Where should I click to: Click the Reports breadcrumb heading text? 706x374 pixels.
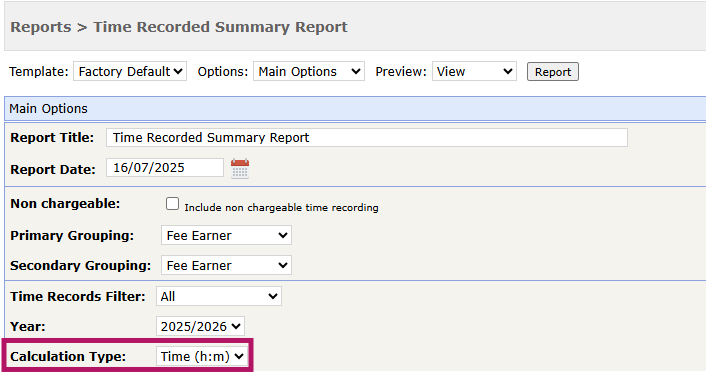point(41,27)
